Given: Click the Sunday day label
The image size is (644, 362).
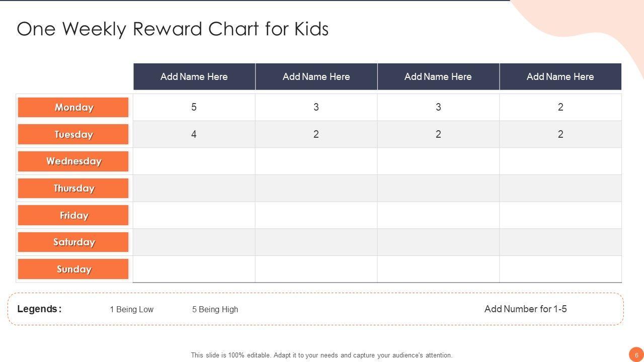Looking at the screenshot, I should coord(73,269).
